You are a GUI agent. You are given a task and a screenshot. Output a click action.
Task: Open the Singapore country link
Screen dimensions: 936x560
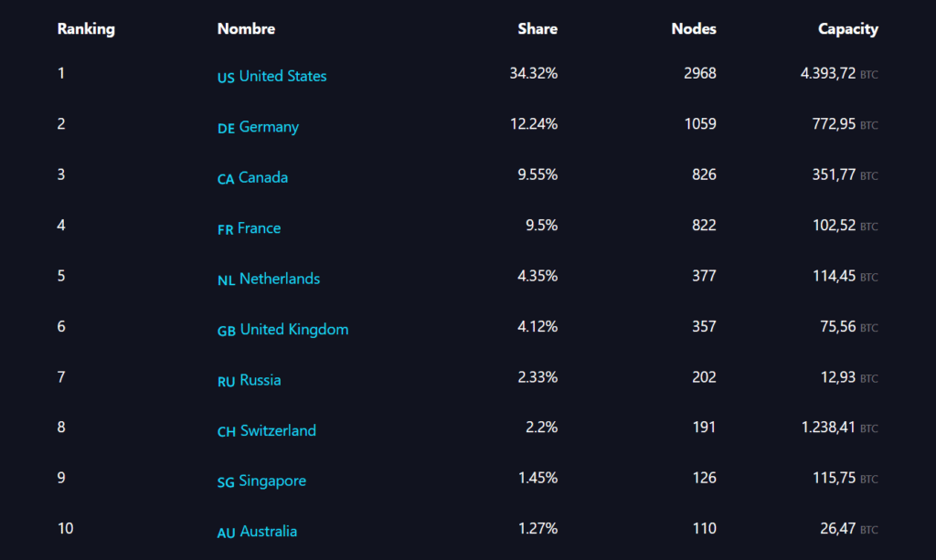tap(272, 481)
